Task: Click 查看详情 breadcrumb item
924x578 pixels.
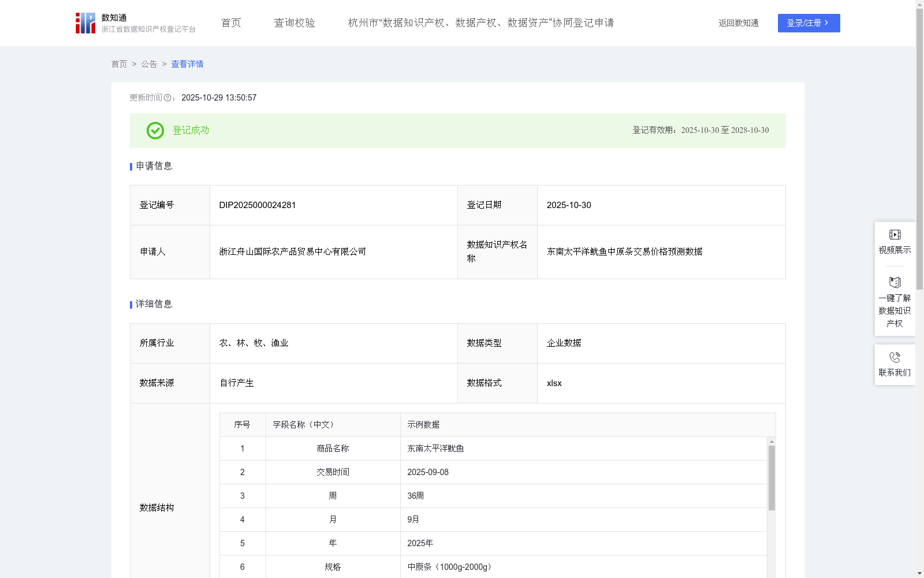Action: point(187,64)
